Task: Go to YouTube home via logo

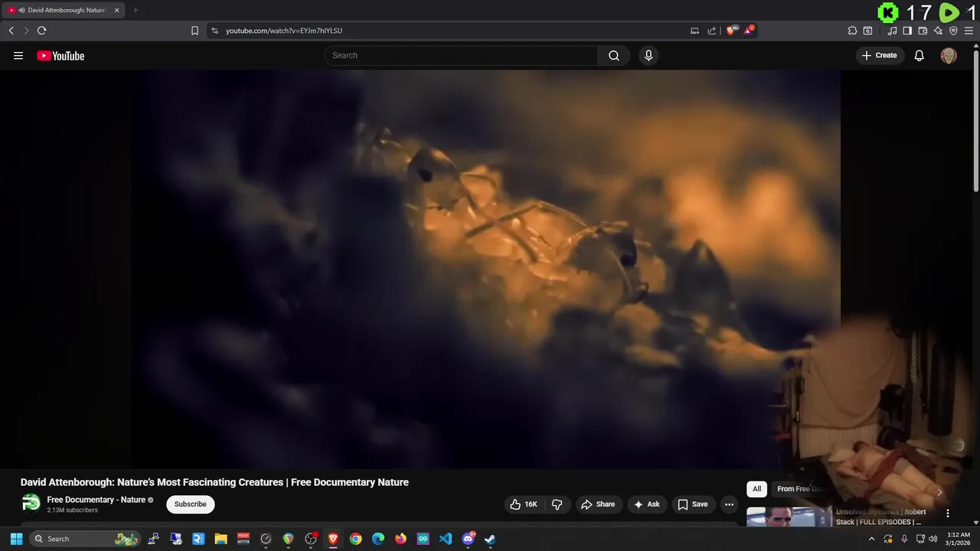Action: click(x=60, y=55)
